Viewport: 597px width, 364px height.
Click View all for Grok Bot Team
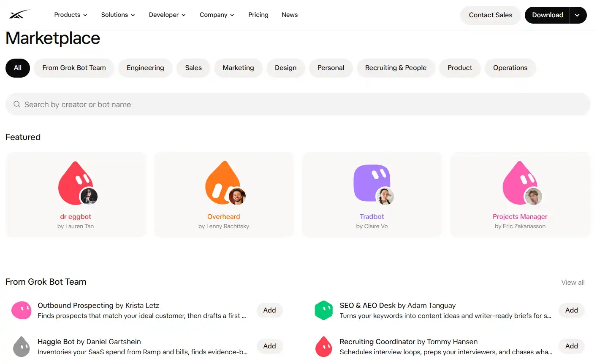(x=573, y=283)
